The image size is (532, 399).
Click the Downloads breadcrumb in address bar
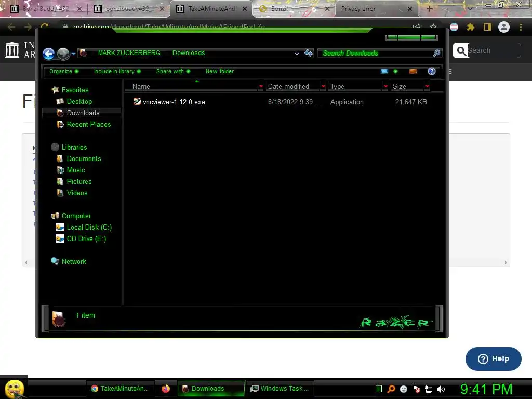pyautogui.click(x=189, y=53)
